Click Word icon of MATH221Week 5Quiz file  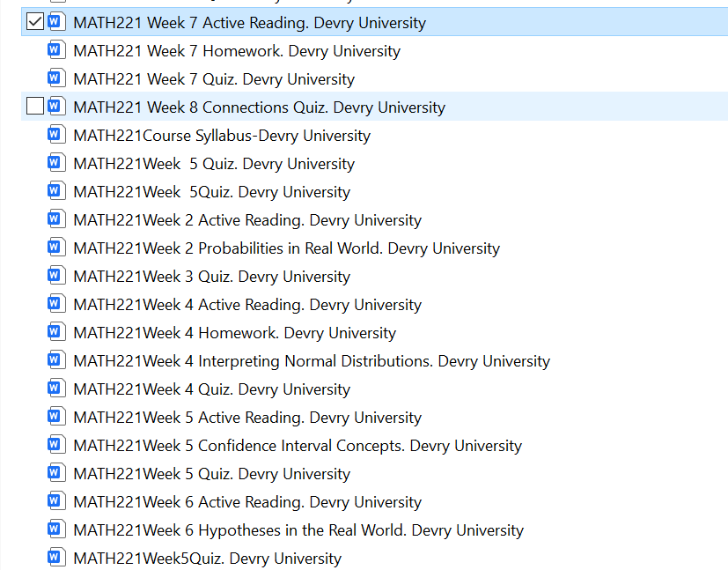56,191
